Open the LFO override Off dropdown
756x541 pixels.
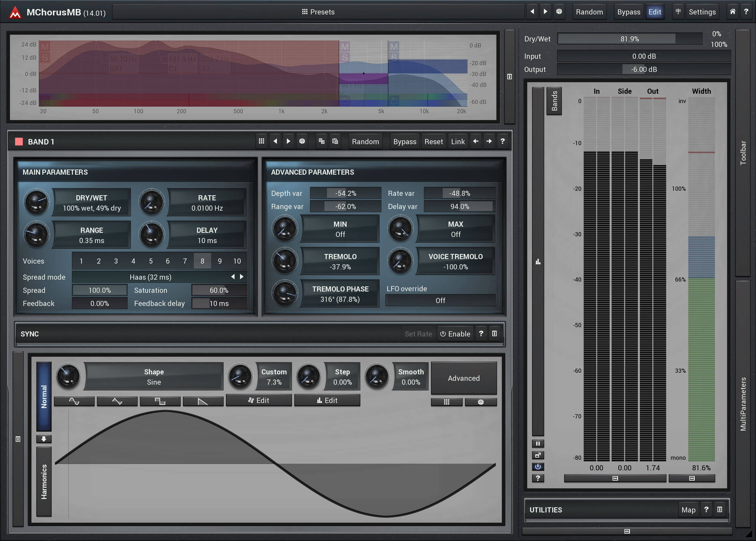440,301
